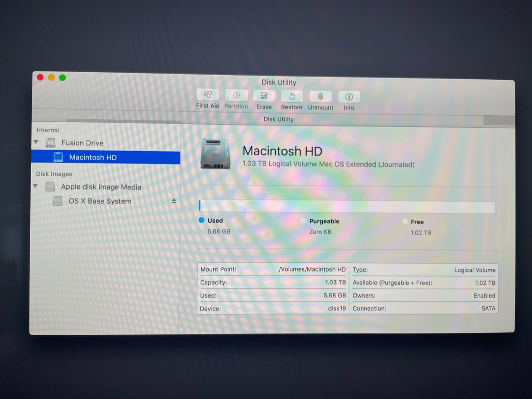Open the Info panel
This screenshot has height=399, width=532.
pyautogui.click(x=349, y=97)
